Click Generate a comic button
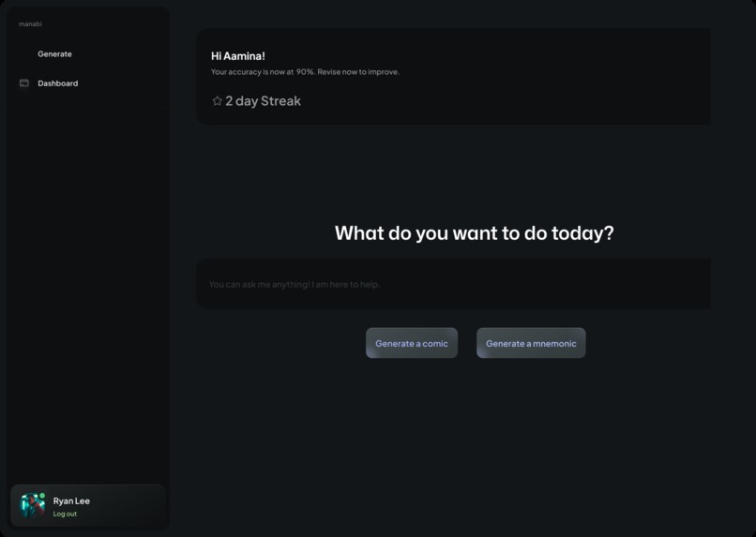This screenshot has height=537, width=756. [x=411, y=343]
